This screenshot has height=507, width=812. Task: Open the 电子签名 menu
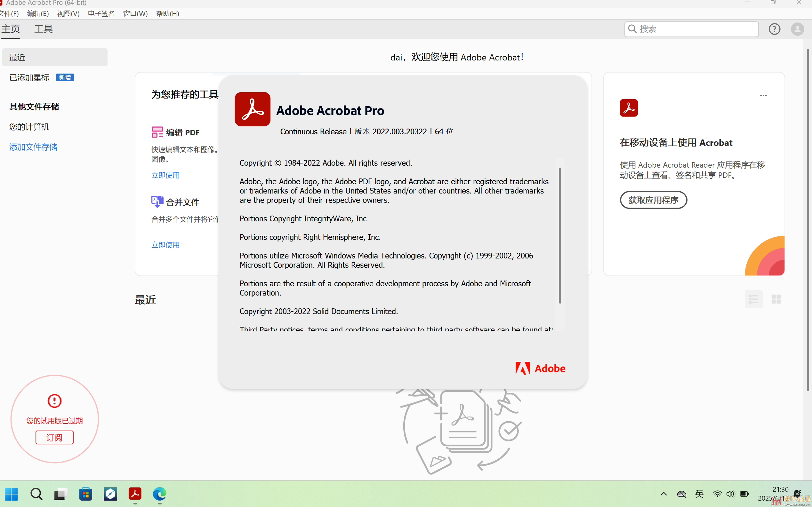click(x=101, y=13)
